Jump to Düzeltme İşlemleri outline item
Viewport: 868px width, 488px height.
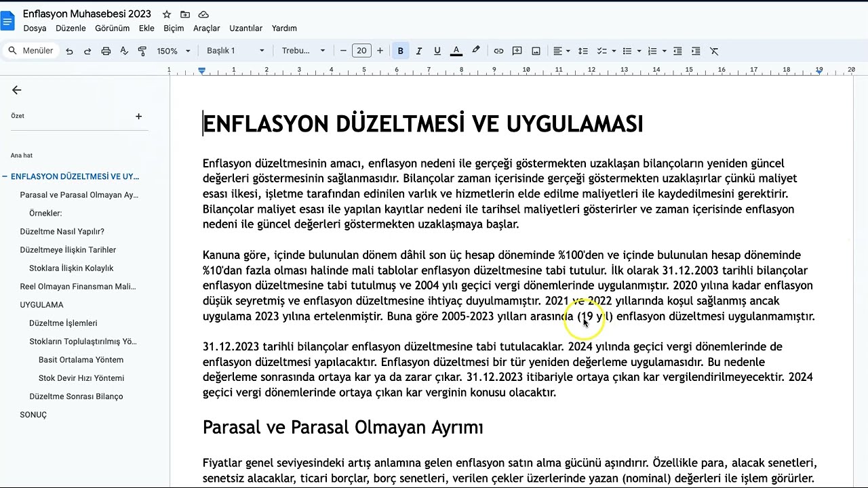tap(63, 323)
